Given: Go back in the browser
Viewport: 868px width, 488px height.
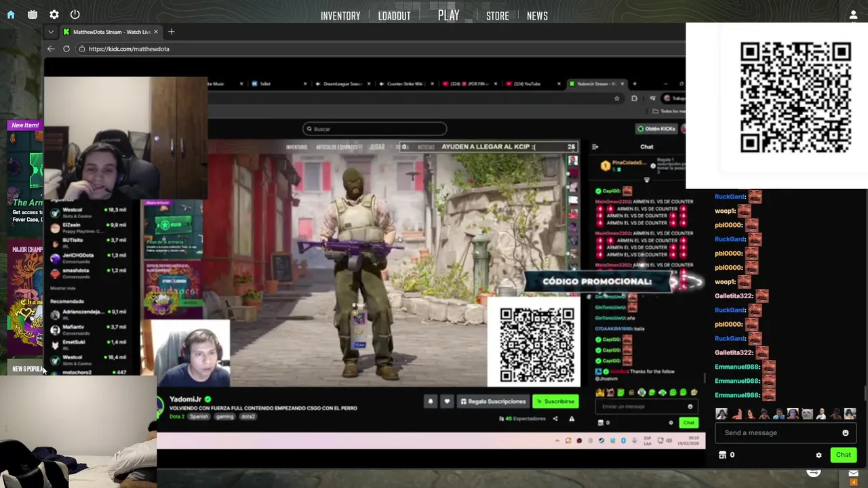Looking at the screenshot, I should [51, 49].
